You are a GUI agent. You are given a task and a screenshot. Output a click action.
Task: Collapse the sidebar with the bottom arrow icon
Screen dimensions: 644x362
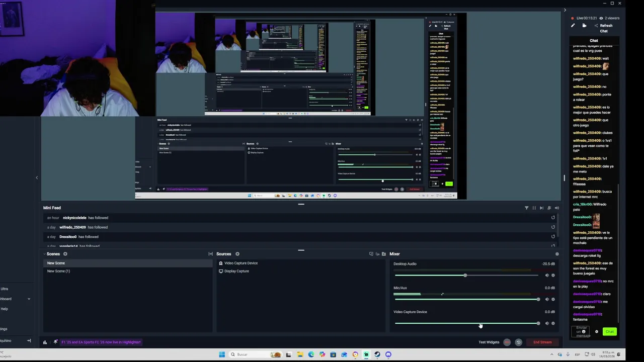(29, 341)
